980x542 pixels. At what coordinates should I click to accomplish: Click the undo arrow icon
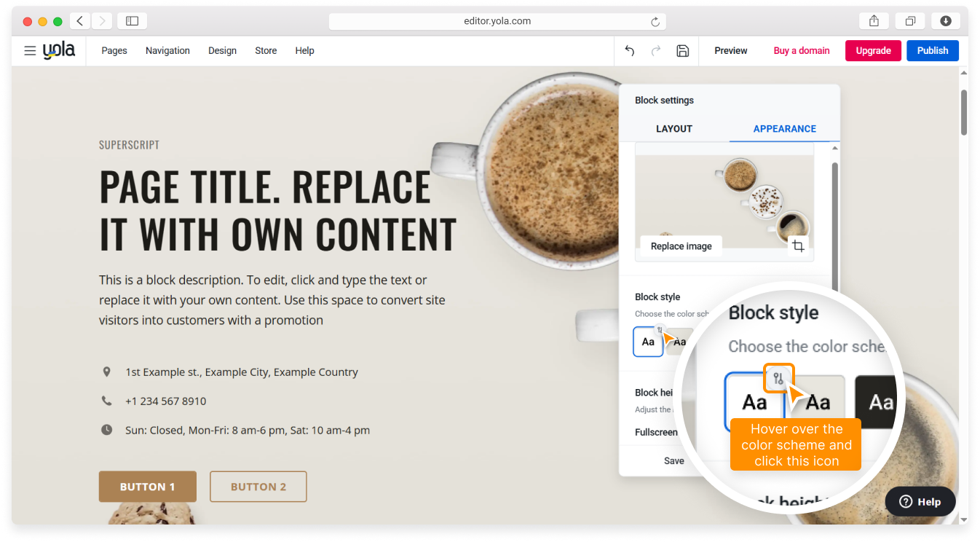coord(630,51)
